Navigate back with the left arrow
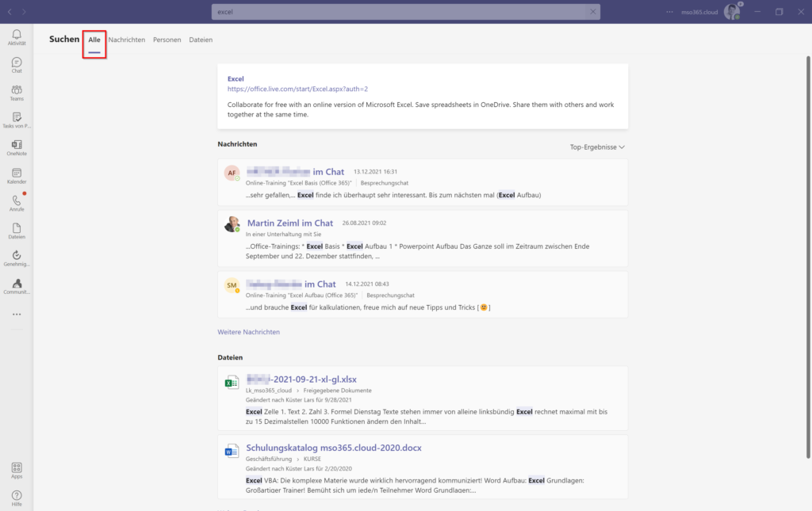The image size is (812, 511). [x=10, y=11]
